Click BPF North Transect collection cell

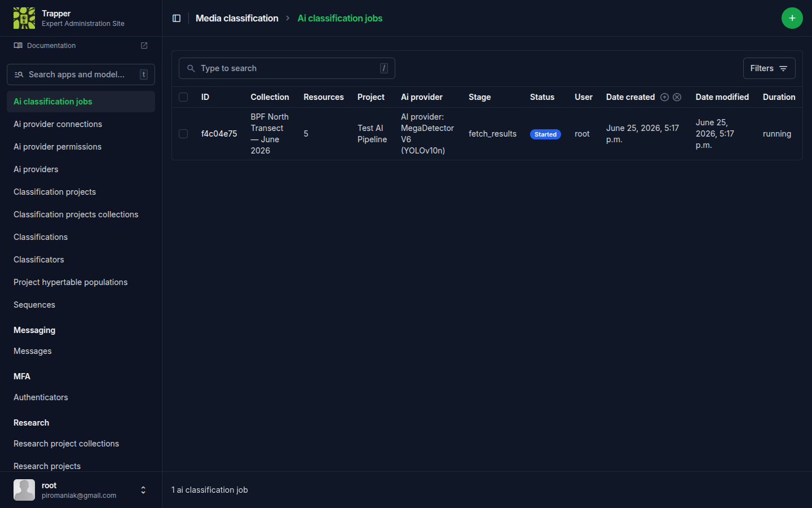270,134
